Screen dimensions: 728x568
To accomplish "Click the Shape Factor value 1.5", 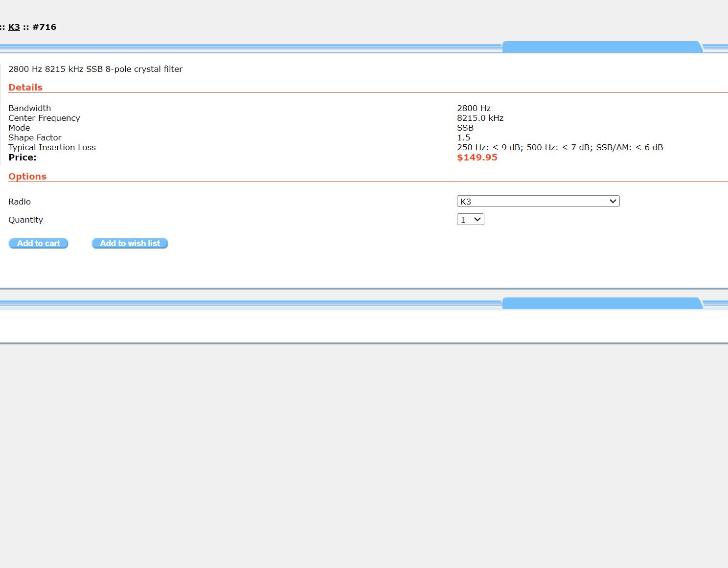I will tap(463, 137).
